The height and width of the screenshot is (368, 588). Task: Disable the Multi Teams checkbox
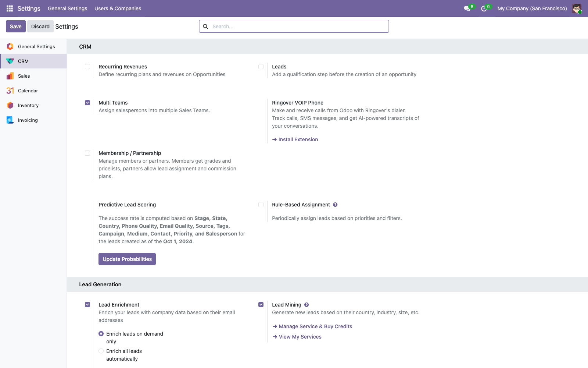pos(87,103)
